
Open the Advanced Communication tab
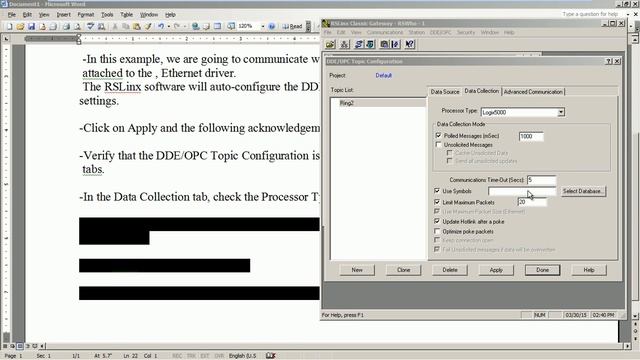click(533, 92)
